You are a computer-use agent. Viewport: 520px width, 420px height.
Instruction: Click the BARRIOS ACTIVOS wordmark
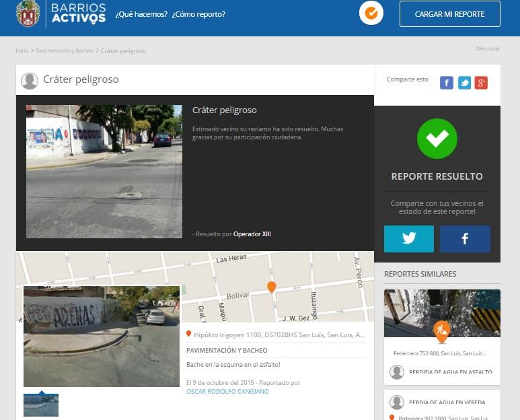[x=79, y=13]
